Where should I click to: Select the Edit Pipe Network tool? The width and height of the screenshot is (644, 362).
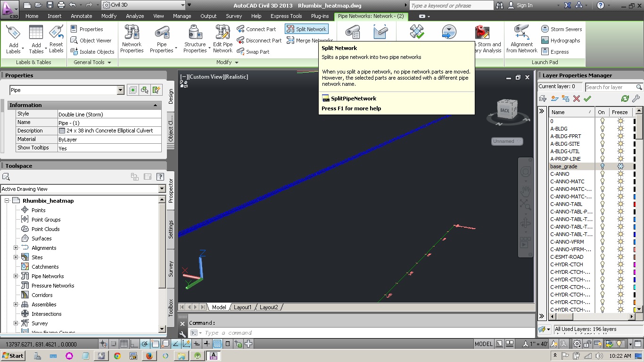pyautogui.click(x=222, y=39)
